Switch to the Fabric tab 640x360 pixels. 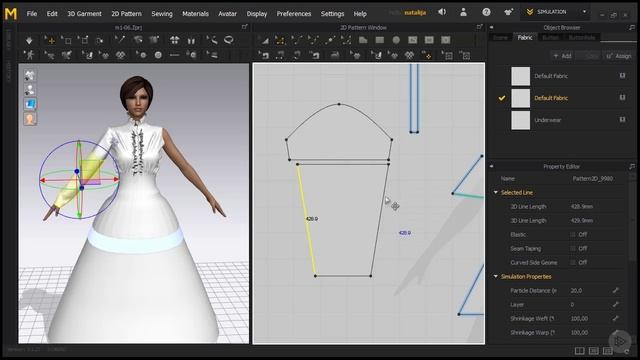525,38
